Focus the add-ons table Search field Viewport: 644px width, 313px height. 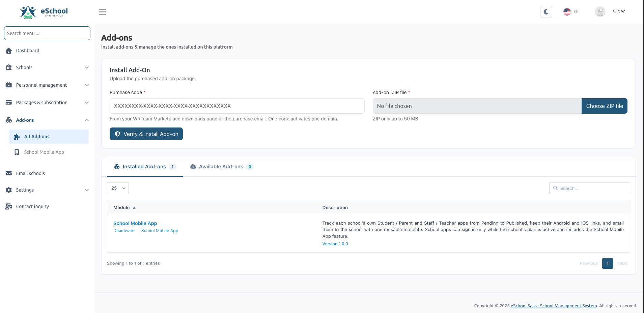click(589, 188)
